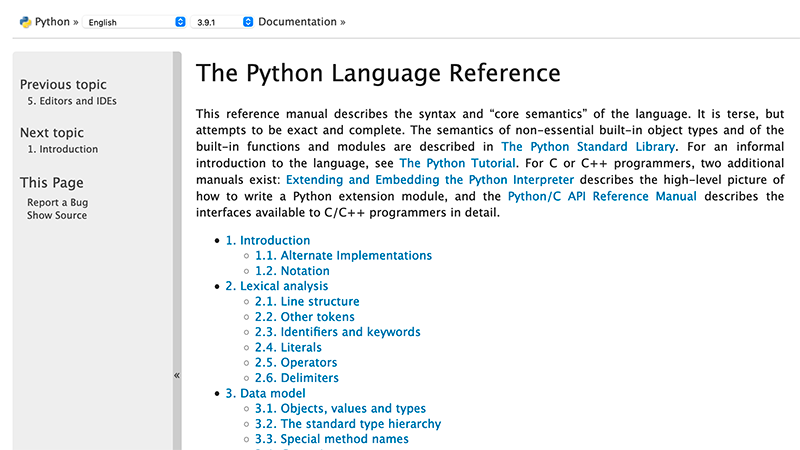The image size is (800, 450).
Task: Open 3.3. Special method names section
Action: tap(332, 439)
